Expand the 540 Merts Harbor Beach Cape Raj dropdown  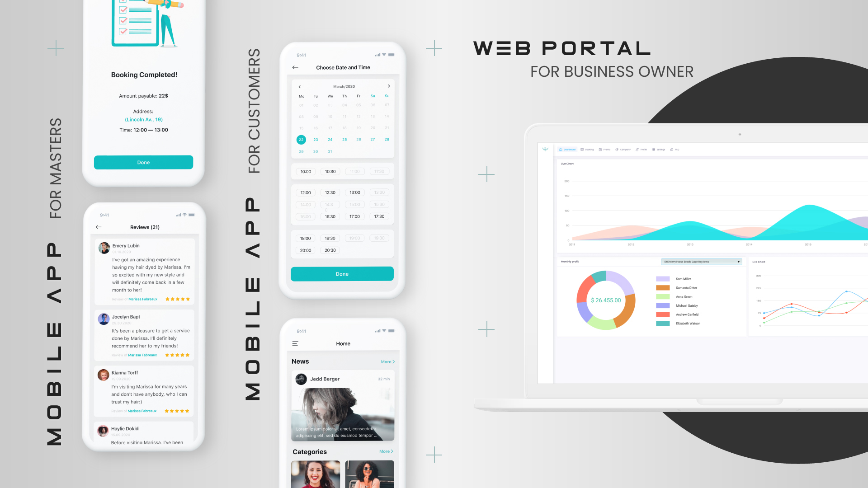[738, 262]
